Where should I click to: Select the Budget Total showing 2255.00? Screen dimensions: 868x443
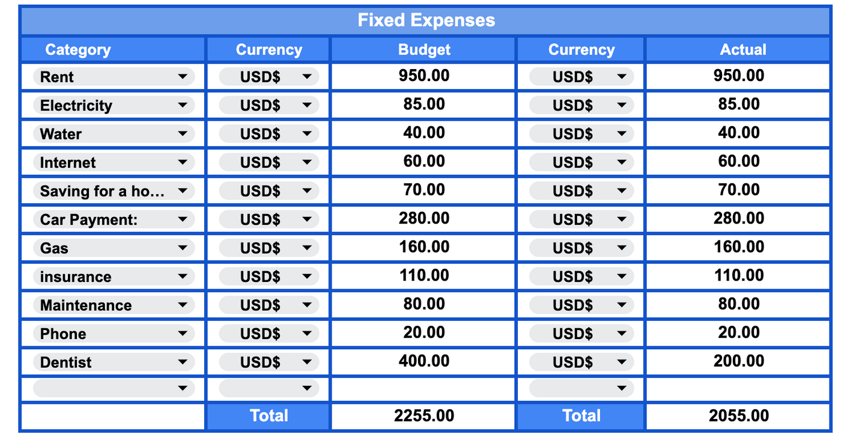(423, 415)
